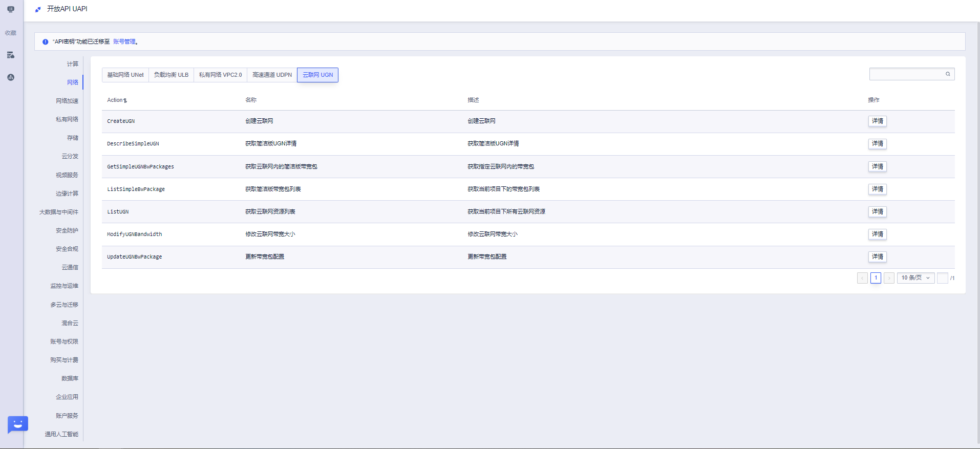Open 详情 for ListUGN row

[877, 211]
